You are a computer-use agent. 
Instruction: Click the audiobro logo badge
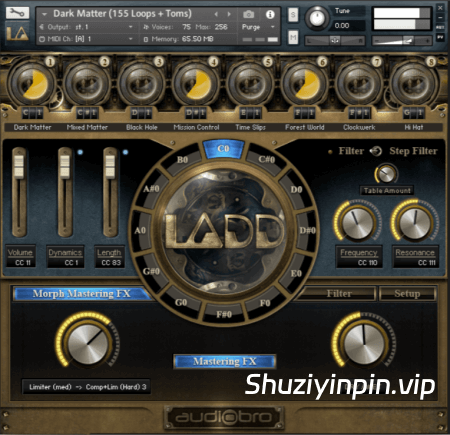click(224, 417)
